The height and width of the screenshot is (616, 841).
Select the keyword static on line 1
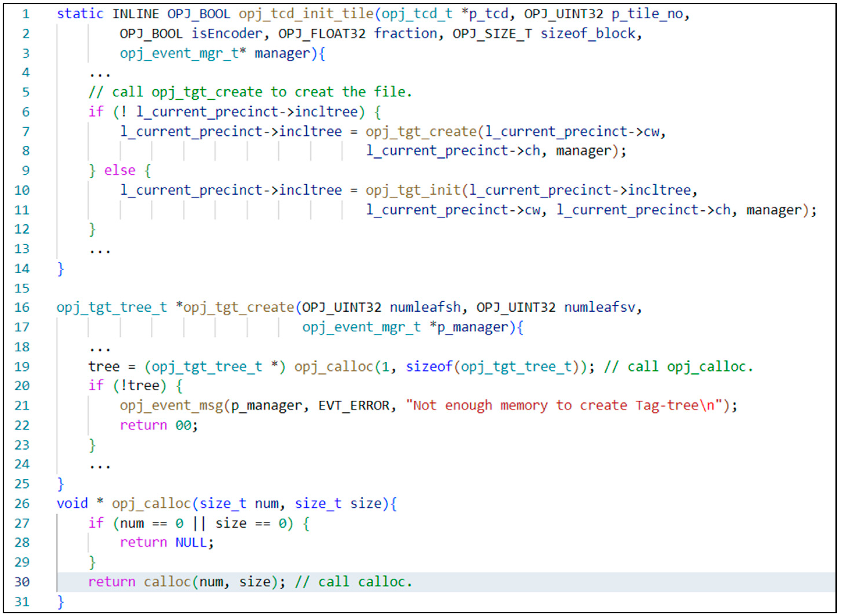[x=80, y=13]
